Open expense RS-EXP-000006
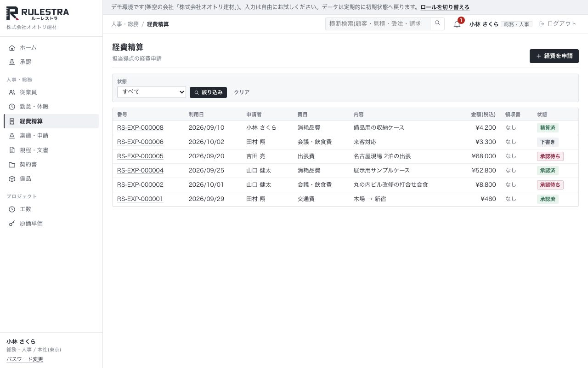This screenshot has height=368, width=588. coord(140,142)
